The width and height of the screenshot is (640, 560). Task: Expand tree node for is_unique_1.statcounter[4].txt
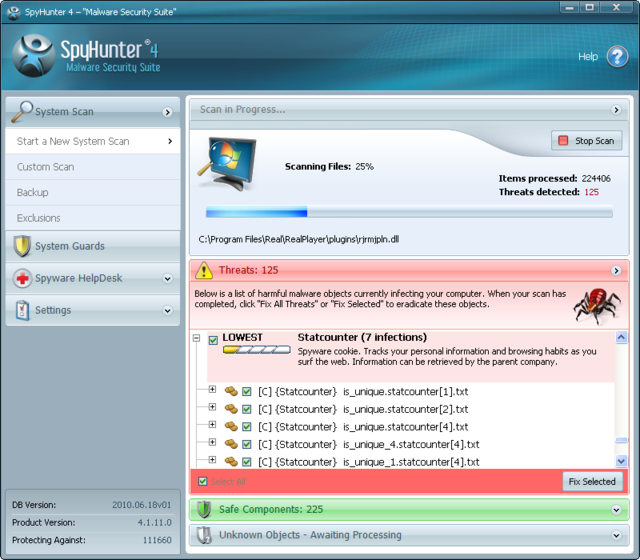click(x=212, y=460)
